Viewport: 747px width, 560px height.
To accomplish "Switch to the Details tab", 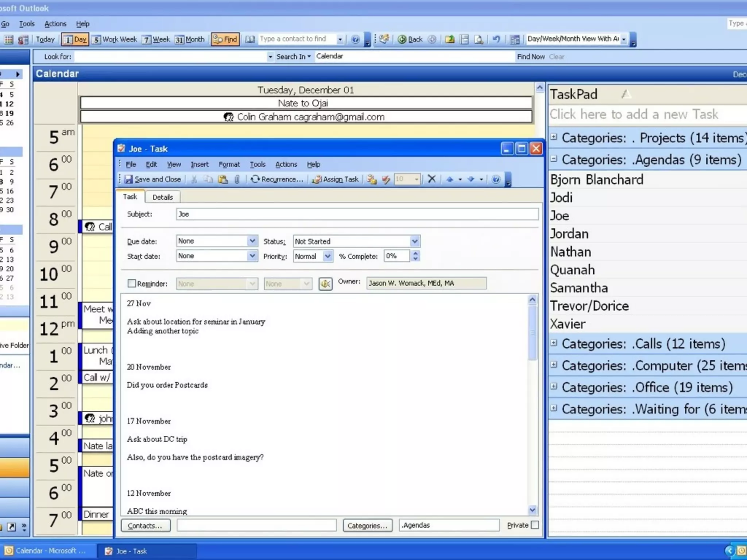I will tap(162, 197).
